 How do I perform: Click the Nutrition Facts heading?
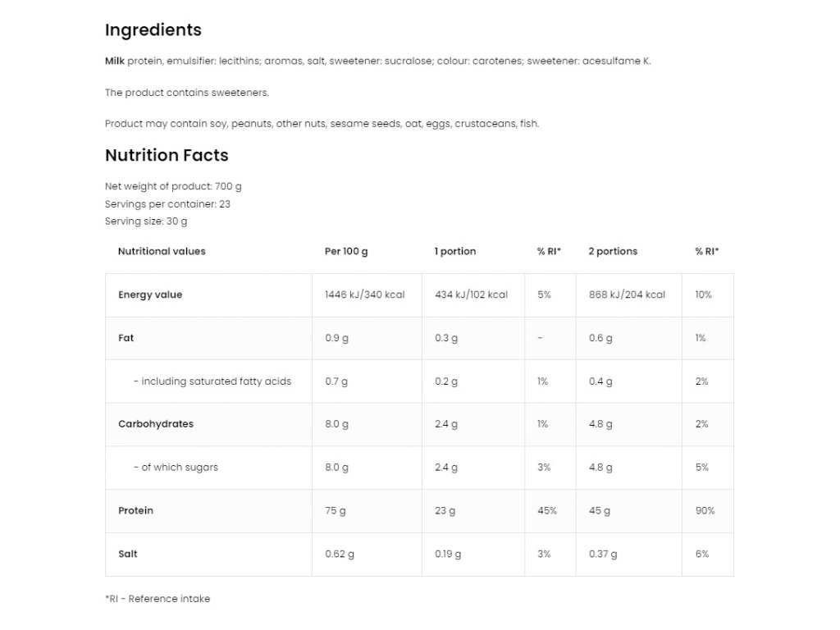167,156
